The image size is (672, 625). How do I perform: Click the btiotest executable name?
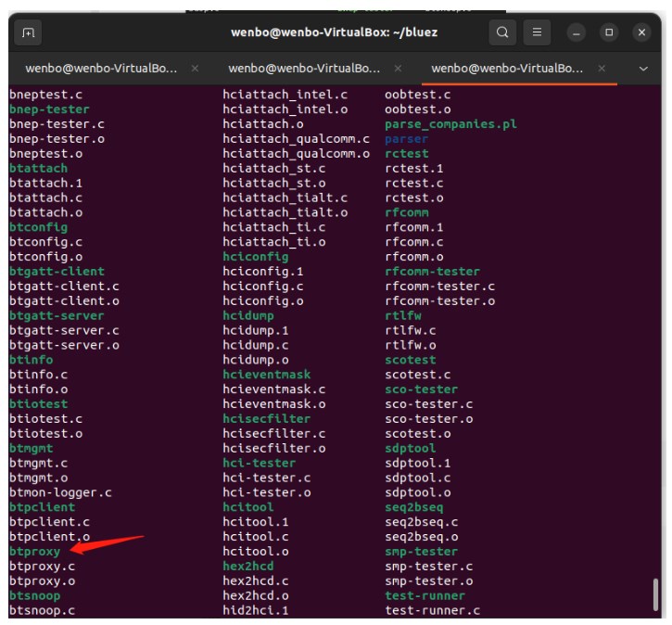coord(38,403)
